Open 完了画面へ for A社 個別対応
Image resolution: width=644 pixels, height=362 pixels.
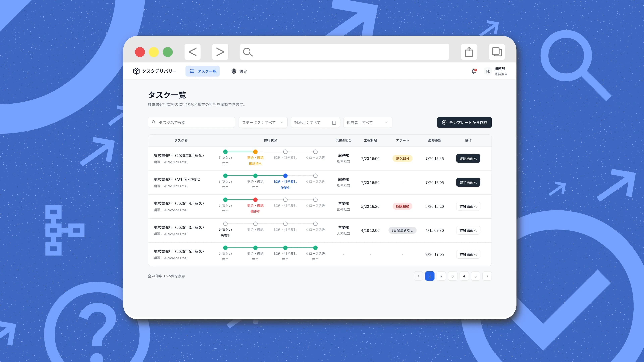click(x=468, y=182)
